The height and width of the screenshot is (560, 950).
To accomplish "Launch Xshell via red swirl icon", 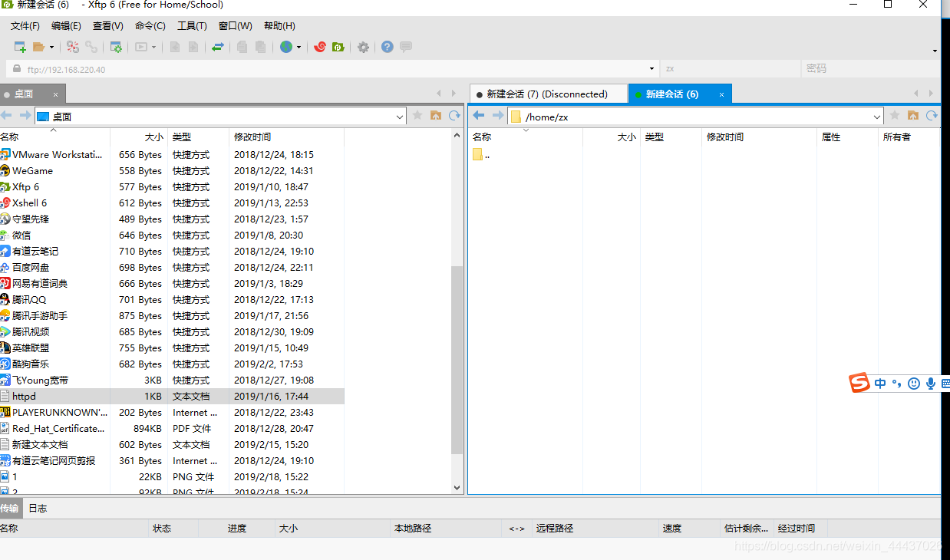I will coord(321,47).
